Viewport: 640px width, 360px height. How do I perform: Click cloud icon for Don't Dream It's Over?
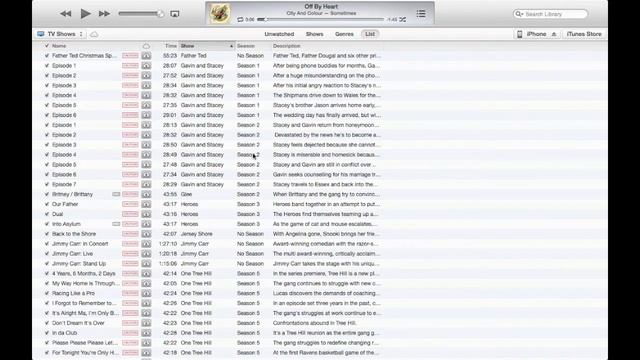pyautogui.click(x=146, y=323)
